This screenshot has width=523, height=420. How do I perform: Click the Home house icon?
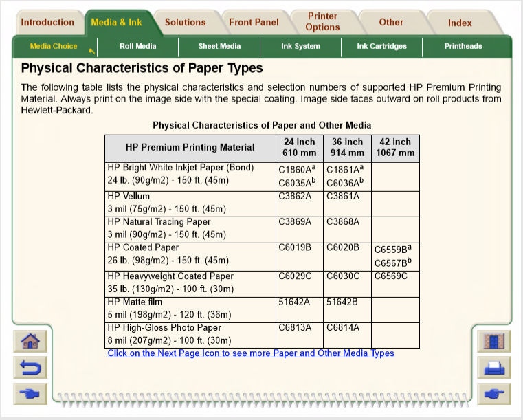coord(30,341)
